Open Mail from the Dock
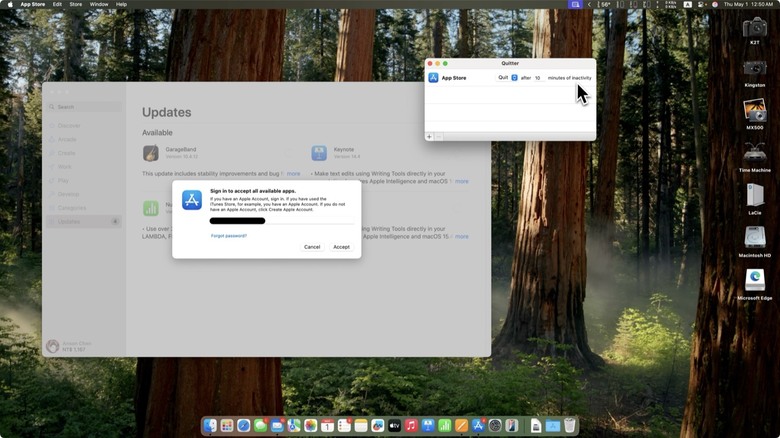The height and width of the screenshot is (438, 780). [x=277, y=426]
